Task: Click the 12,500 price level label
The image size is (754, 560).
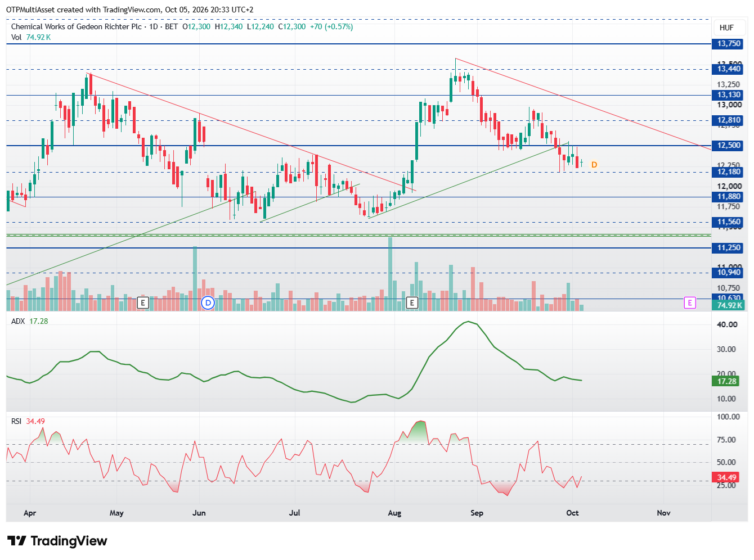Action: coord(729,145)
